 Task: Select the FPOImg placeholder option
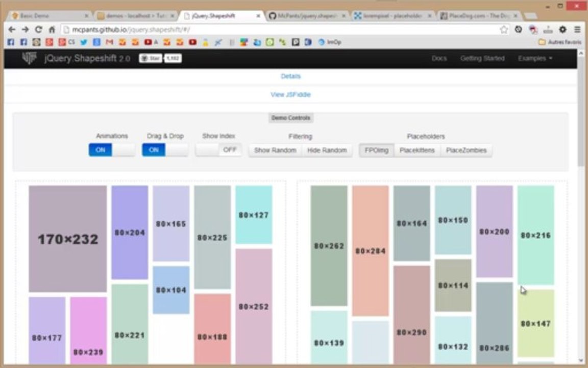click(377, 150)
